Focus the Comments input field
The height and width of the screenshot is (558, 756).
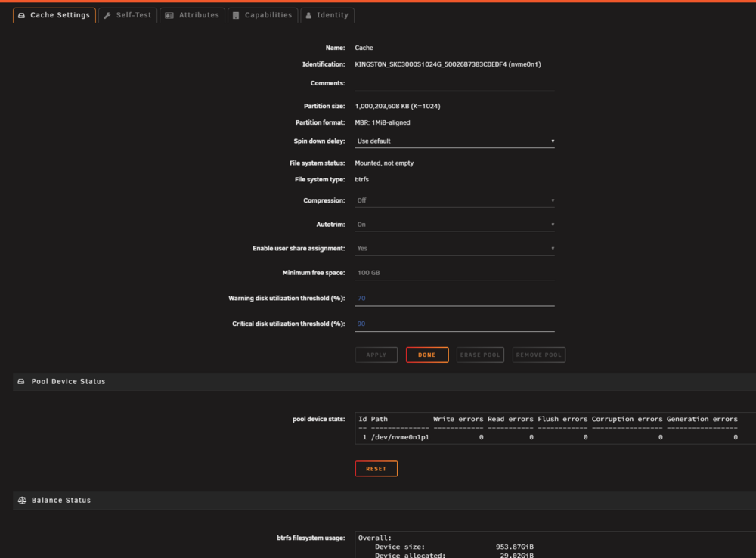coord(454,83)
